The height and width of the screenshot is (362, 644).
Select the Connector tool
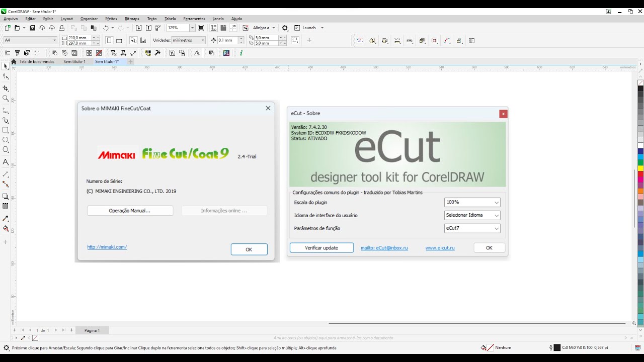[6, 184]
